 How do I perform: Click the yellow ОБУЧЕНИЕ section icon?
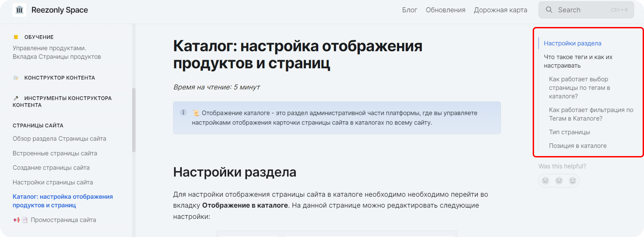(x=16, y=37)
